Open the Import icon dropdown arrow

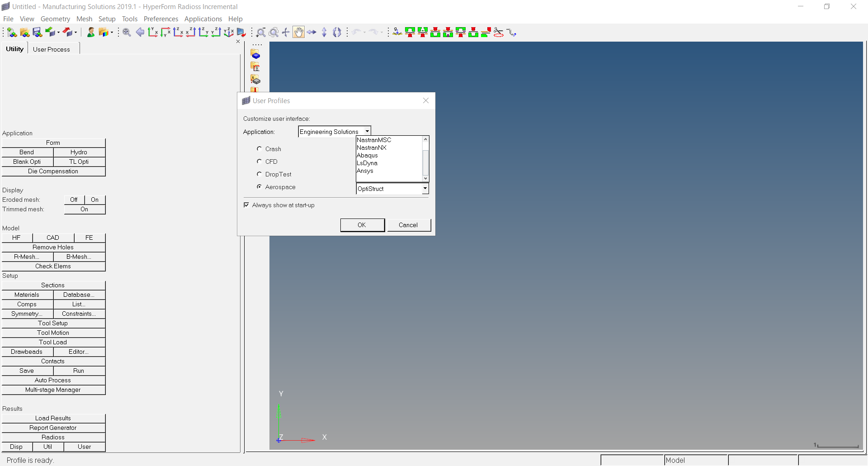[x=59, y=32]
